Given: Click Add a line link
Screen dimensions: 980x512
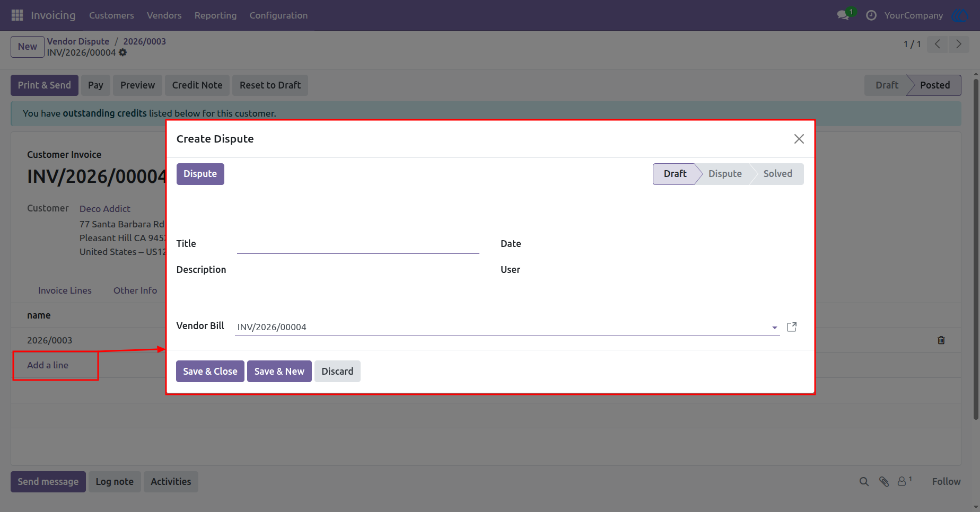Looking at the screenshot, I should pos(48,365).
